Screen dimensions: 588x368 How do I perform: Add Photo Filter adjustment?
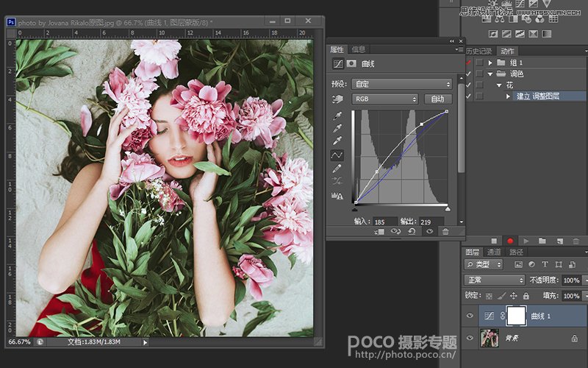(526, 18)
